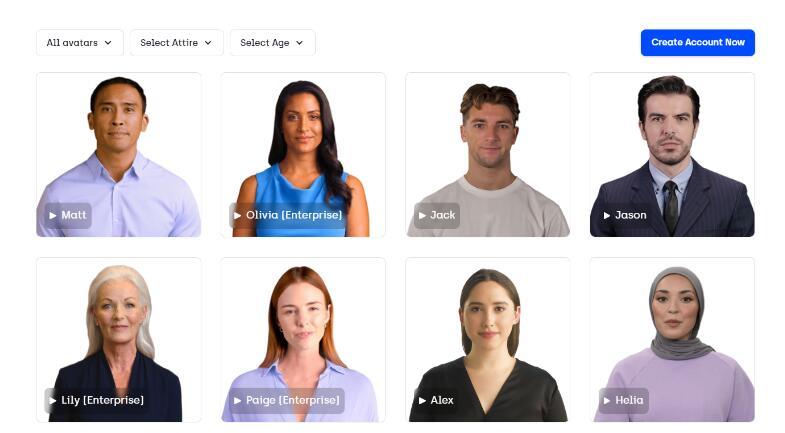Select Jason's suited avatar portrait
This screenshot has height=433, width=785.
point(672,154)
